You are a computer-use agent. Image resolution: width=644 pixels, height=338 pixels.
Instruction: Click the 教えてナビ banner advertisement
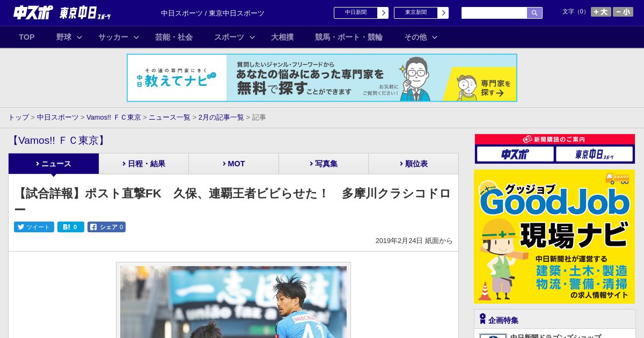click(x=322, y=78)
